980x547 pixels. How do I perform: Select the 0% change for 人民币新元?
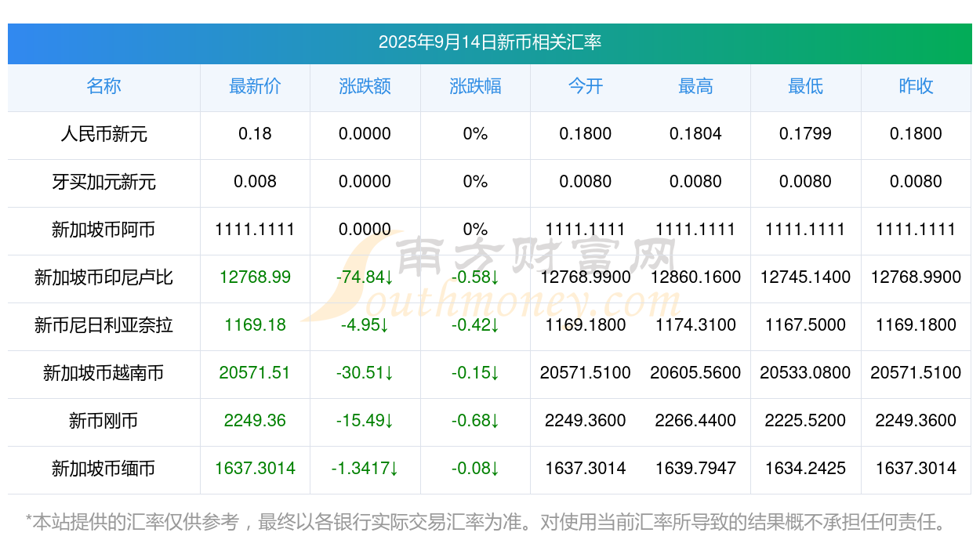476,134
